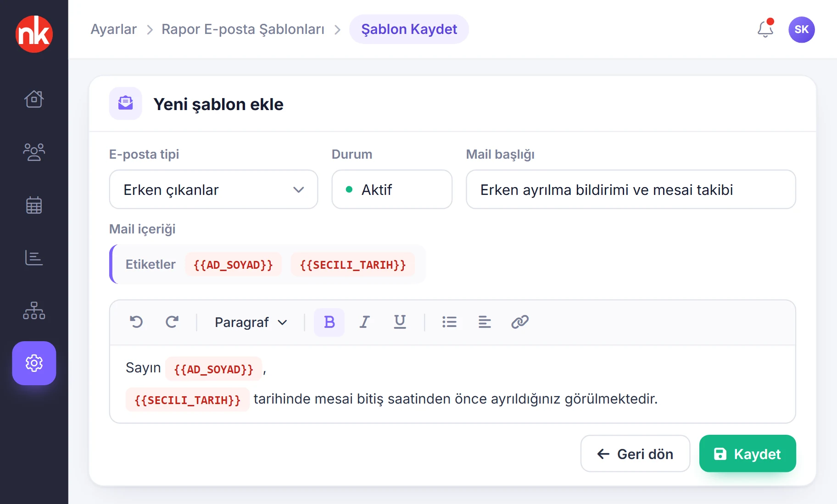837x504 pixels.
Task: Click the nk logo in the sidebar
Action: [x=34, y=34]
